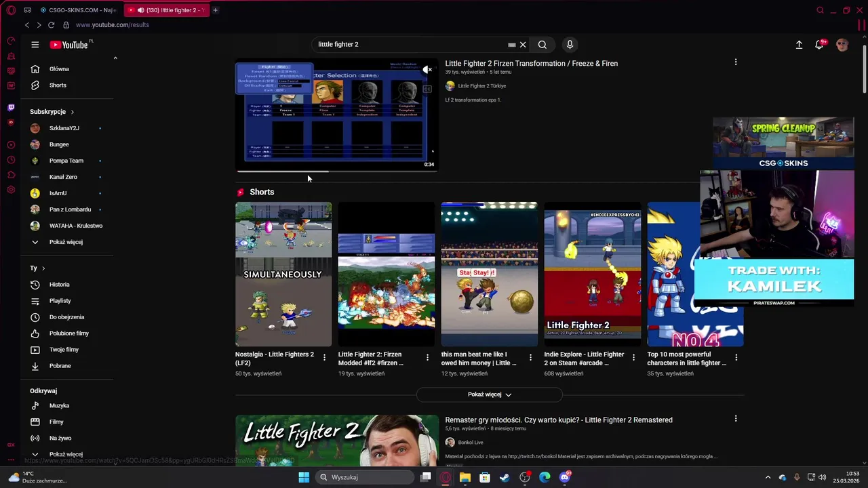Go to the YouTube logo home link

click(x=71, y=45)
